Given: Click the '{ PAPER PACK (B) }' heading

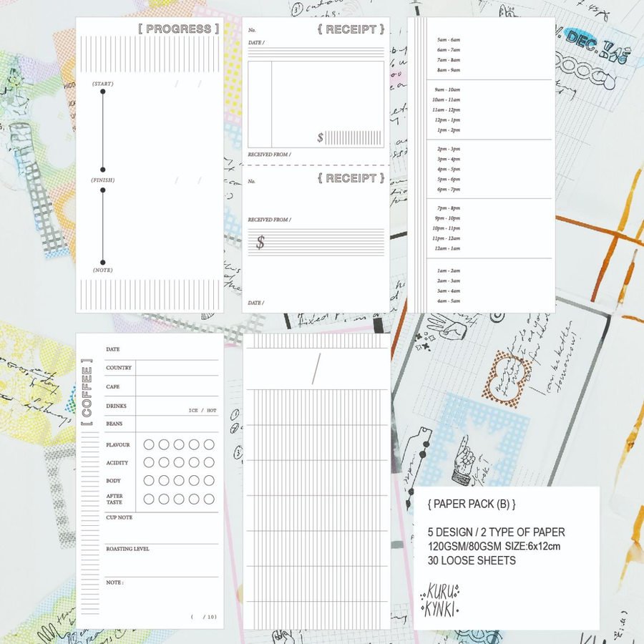Looking at the screenshot, I should [x=472, y=504].
